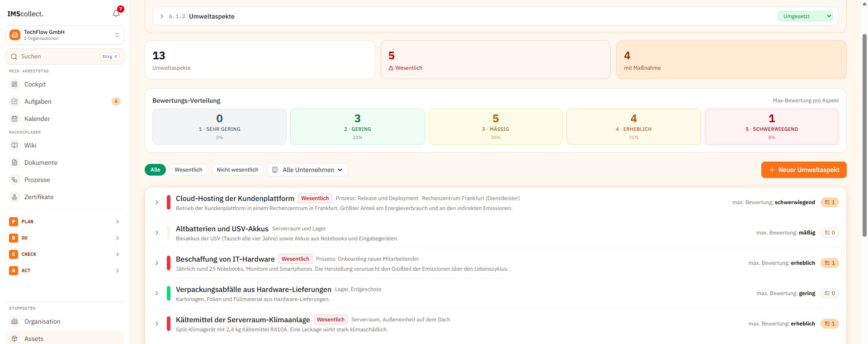Viewport: 868px width, 344px height.
Task: Expand the Beschaffung von IT-Hardware row
Action: point(157,263)
